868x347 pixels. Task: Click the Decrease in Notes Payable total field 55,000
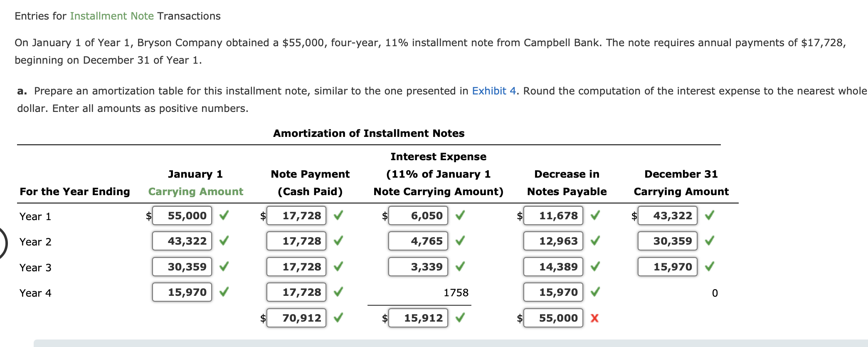(553, 318)
